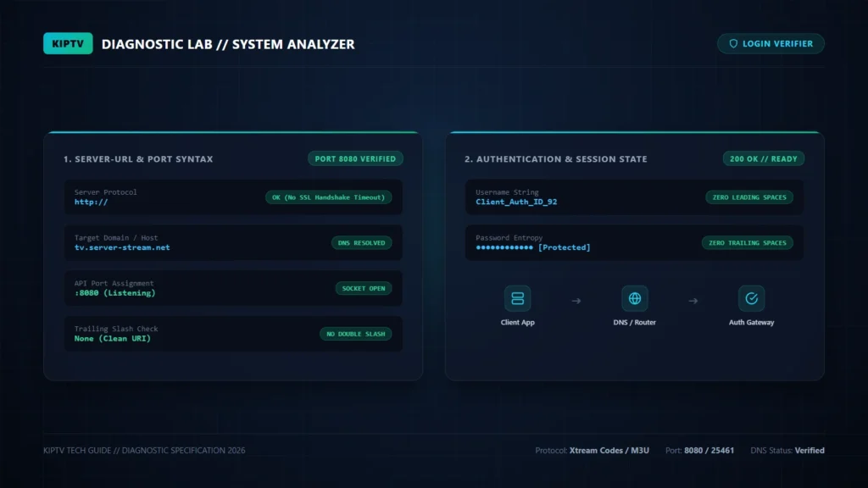
Task: Click the arrow between DNS and Auth Gateway
Action: click(693, 301)
